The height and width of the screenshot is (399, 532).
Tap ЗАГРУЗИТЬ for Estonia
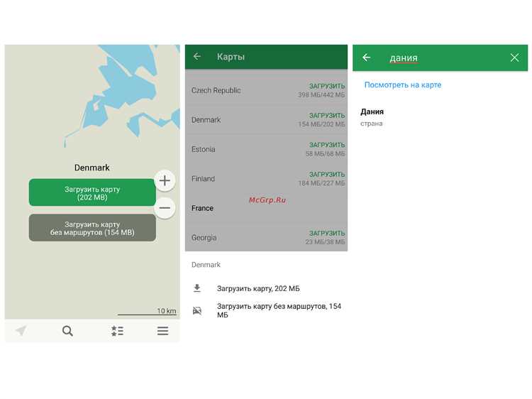coord(327,145)
